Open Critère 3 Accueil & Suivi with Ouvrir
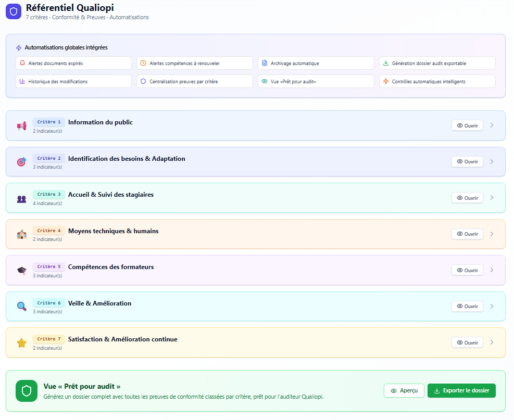 pos(467,198)
